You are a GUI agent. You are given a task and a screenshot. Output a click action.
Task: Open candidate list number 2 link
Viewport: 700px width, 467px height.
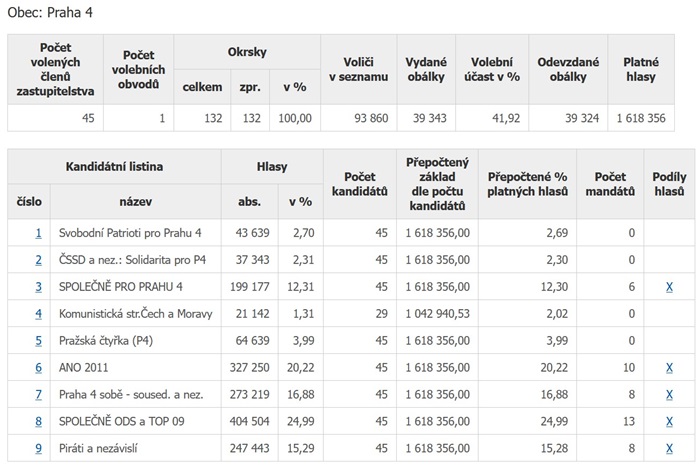pyautogui.click(x=38, y=260)
